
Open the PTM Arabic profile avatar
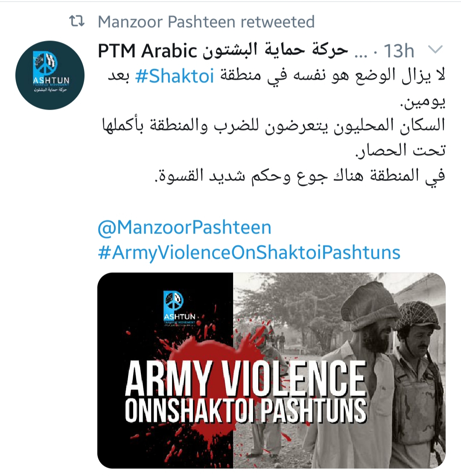point(50,75)
